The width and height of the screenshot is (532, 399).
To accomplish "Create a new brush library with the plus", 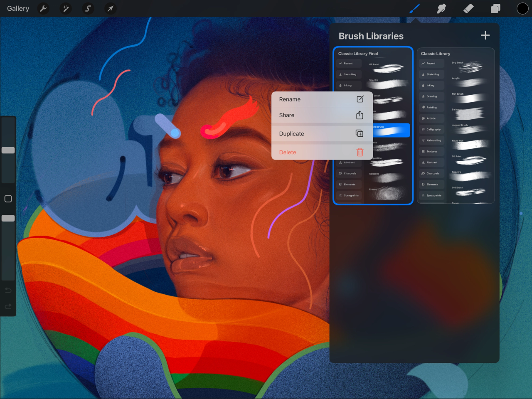I will [485, 35].
